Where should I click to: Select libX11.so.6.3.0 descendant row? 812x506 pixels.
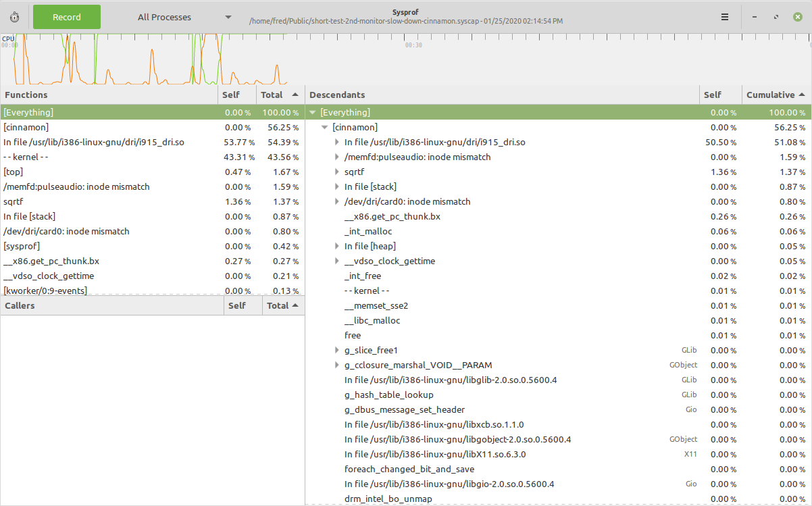point(558,454)
